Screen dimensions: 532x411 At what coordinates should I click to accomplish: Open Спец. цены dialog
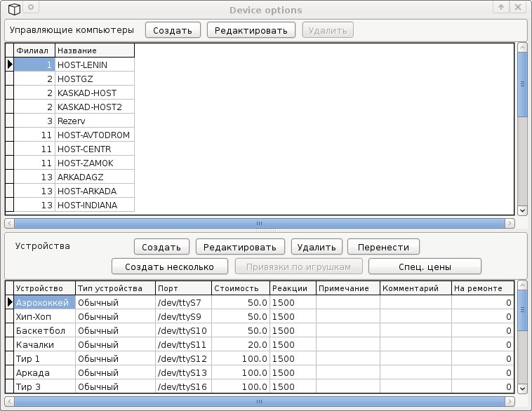tap(425, 267)
